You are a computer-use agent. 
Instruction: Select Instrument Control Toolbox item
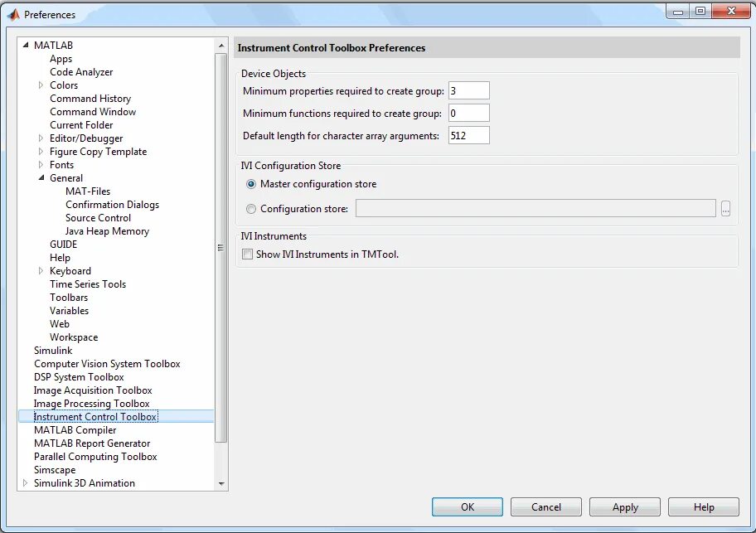point(95,416)
